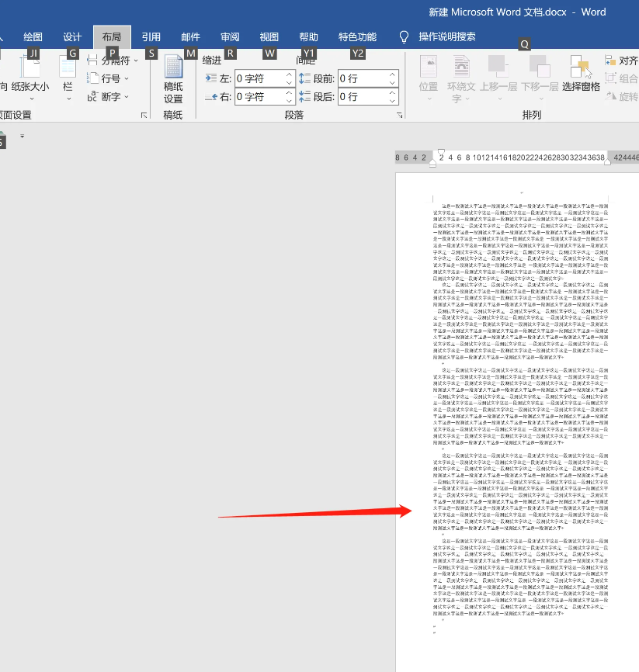
Task: Open the 选择窗格 selection pane
Action: point(581,74)
